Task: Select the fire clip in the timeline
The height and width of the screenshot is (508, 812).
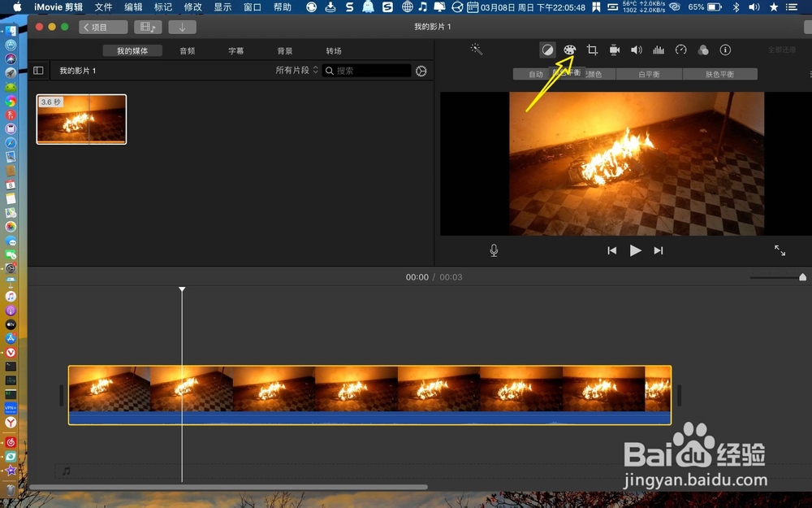Action: [x=369, y=395]
